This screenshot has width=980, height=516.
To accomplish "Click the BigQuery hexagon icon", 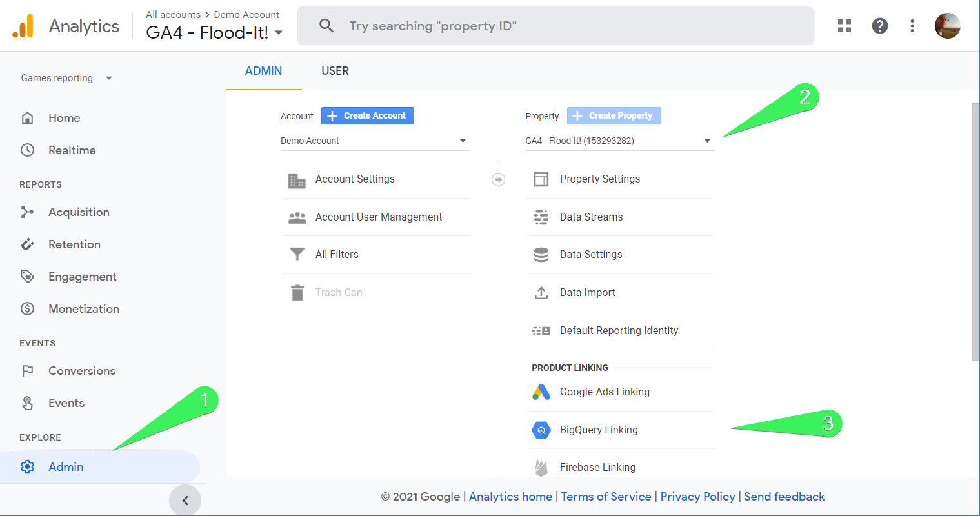I will click(x=541, y=430).
